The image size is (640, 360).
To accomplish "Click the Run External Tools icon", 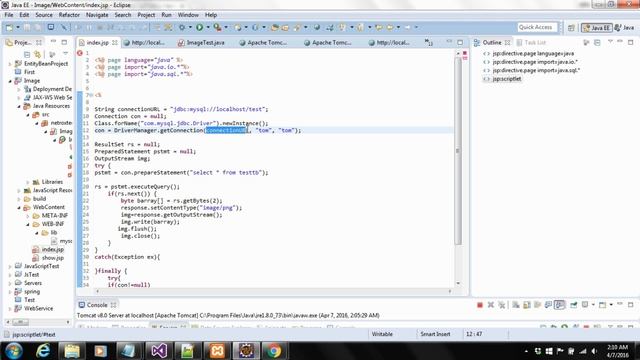I will click(x=218, y=27).
